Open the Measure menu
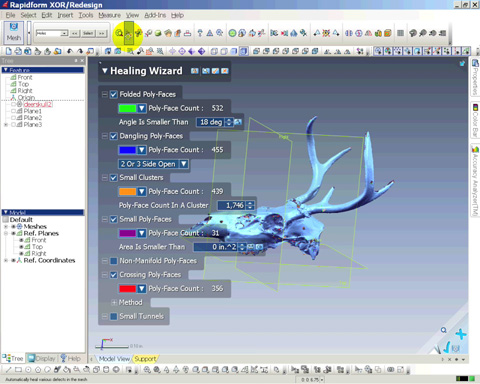This screenshot has height=384, width=480. tap(109, 15)
